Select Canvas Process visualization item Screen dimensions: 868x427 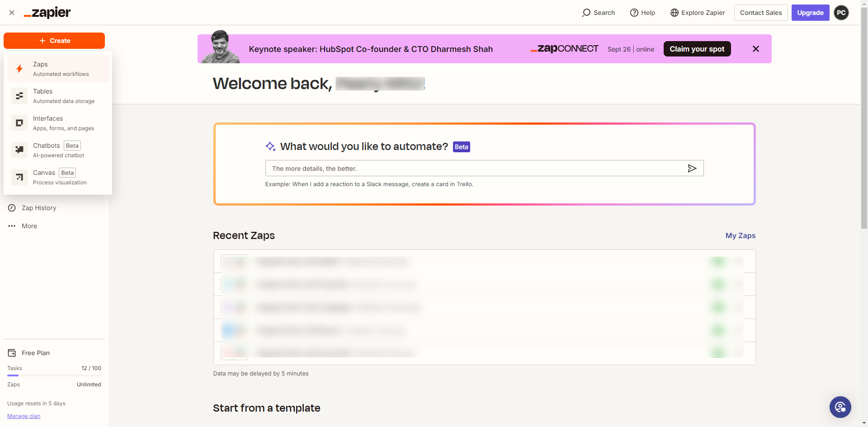point(60,177)
